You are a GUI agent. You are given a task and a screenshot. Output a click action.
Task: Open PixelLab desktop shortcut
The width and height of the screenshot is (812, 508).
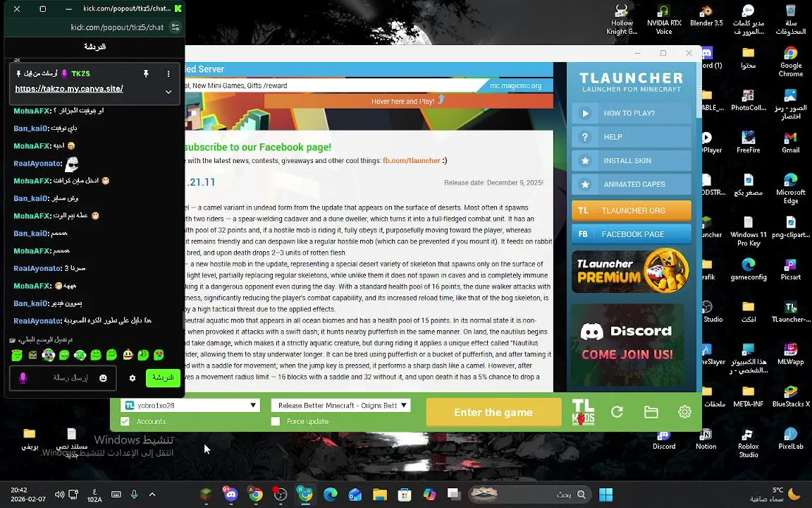[x=791, y=439]
